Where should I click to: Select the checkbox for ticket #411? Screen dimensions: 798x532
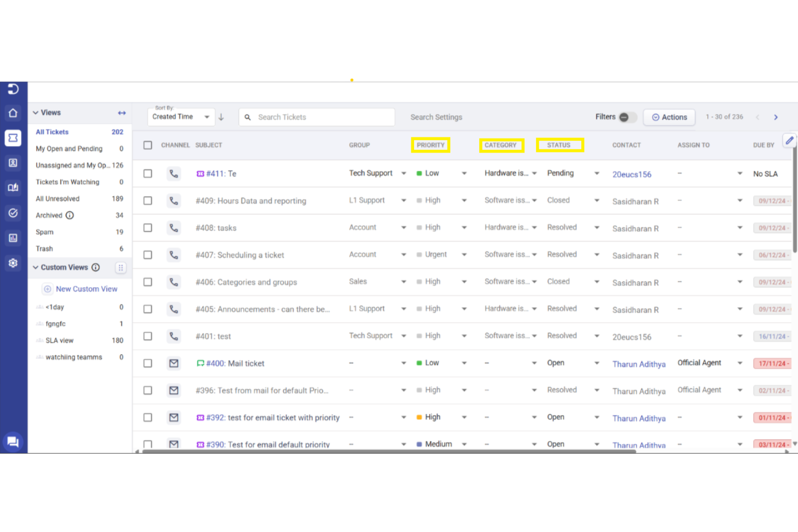pos(148,174)
